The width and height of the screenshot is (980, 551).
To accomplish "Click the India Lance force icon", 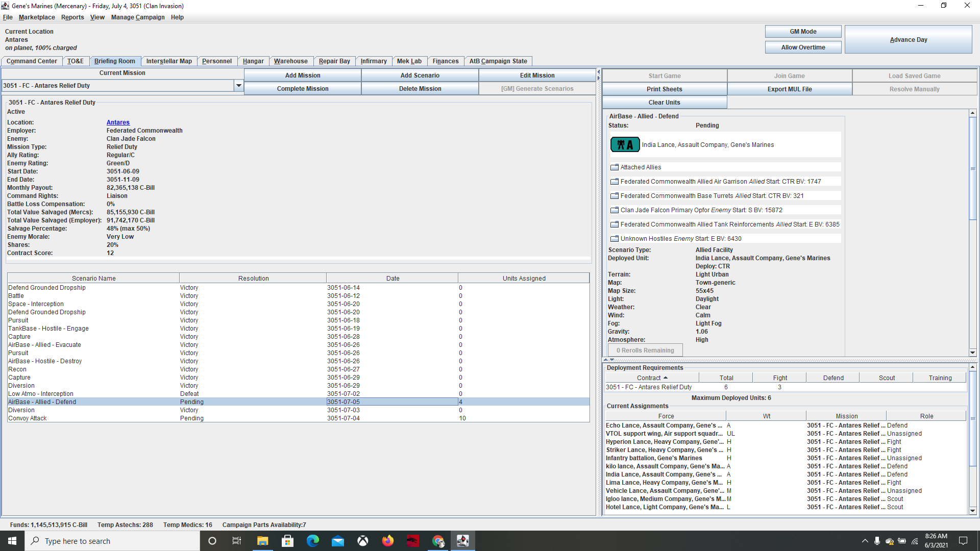I will tap(625, 145).
